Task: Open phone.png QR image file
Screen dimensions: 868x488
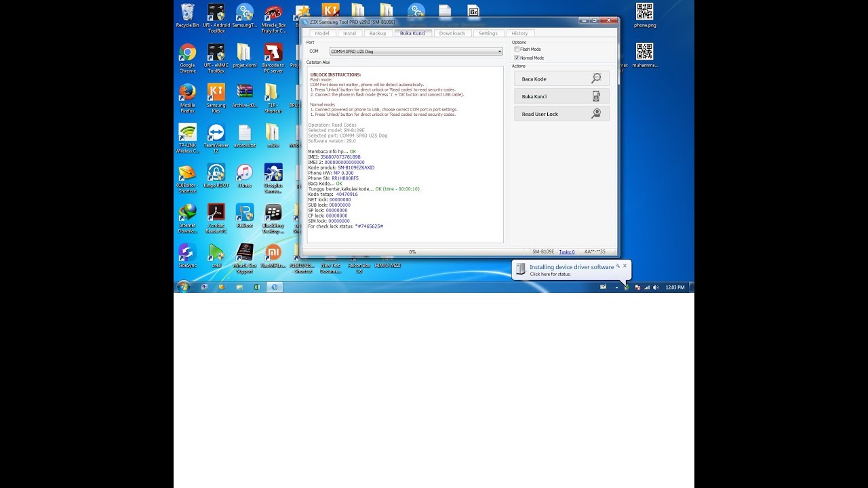Action: click(645, 16)
